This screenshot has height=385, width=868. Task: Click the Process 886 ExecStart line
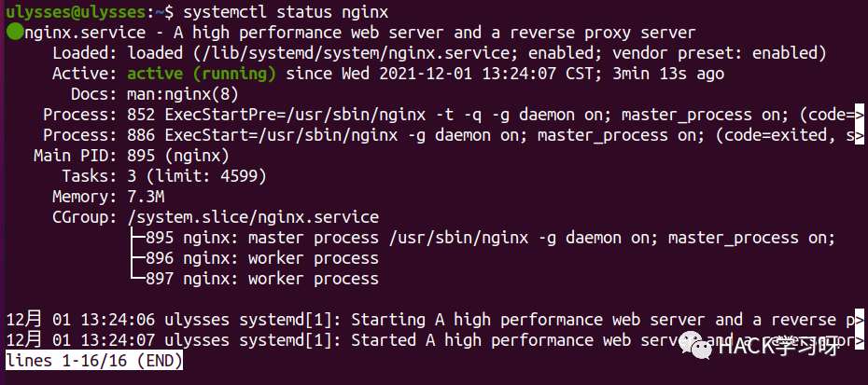click(495, 135)
